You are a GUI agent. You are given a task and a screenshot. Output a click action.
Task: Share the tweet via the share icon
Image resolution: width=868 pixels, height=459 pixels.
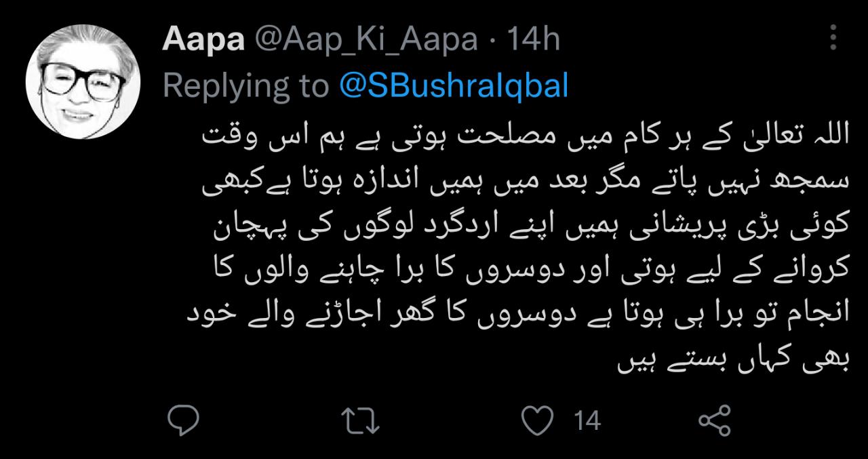coord(714,420)
